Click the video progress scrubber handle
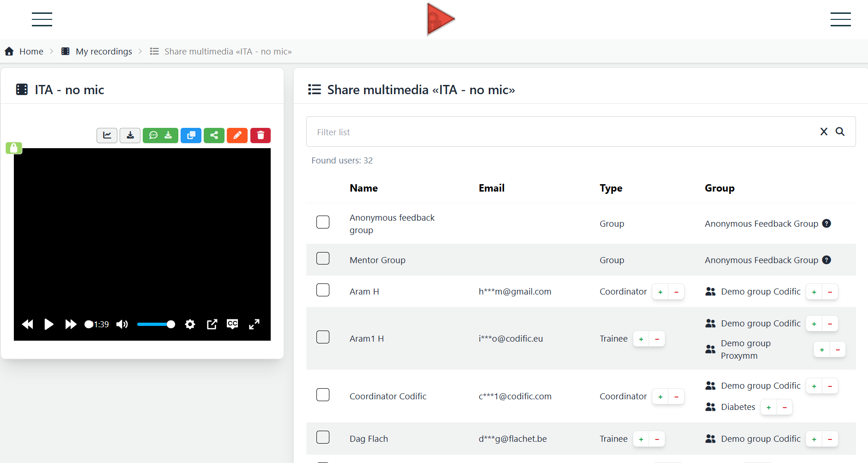 click(x=89, y=324)
